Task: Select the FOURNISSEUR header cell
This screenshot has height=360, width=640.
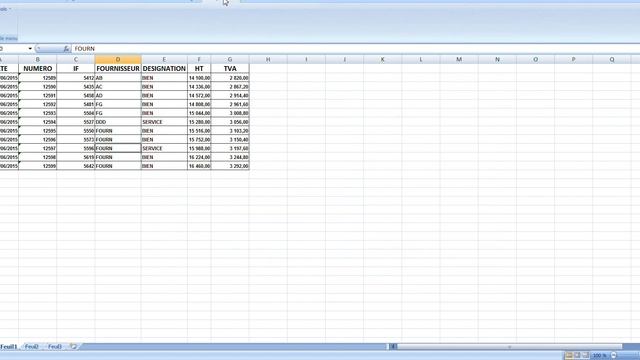Action: pos(118,69)
